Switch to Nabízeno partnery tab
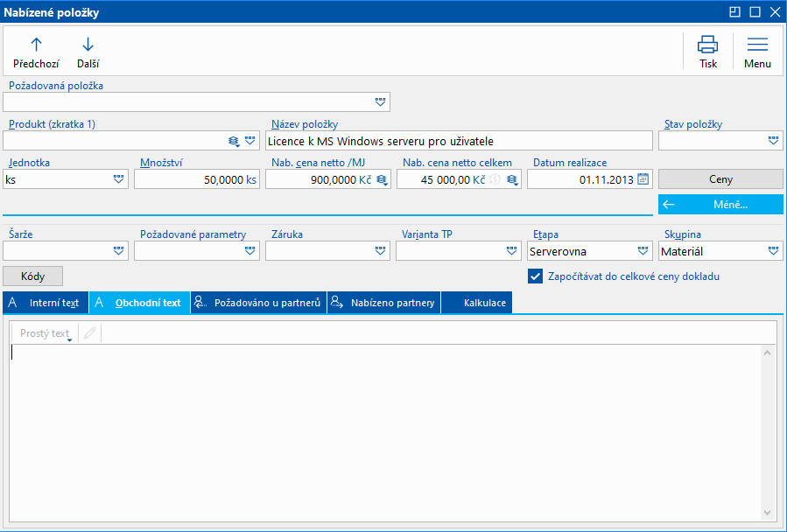The height and width of the screenshot is (532, 787). pos(384,303)
